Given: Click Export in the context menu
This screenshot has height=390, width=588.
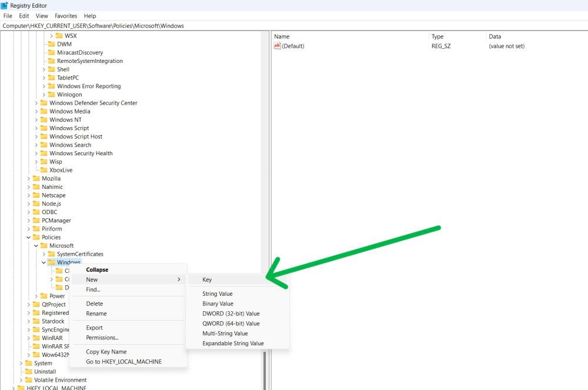Looking at the screenshot, I should point(128,328).
